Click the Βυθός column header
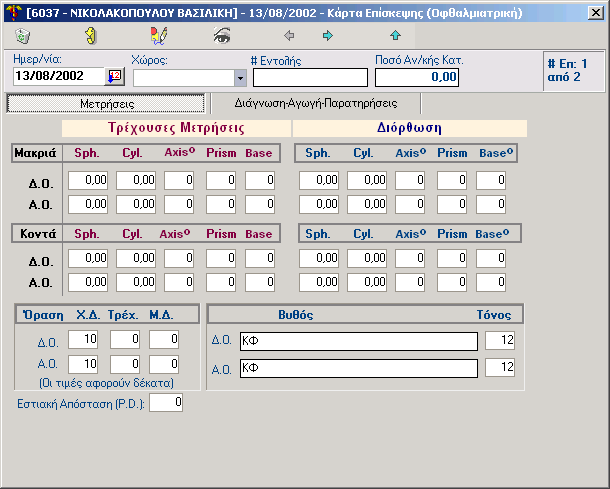The image size is (610, 489). (x=296, y=315)
